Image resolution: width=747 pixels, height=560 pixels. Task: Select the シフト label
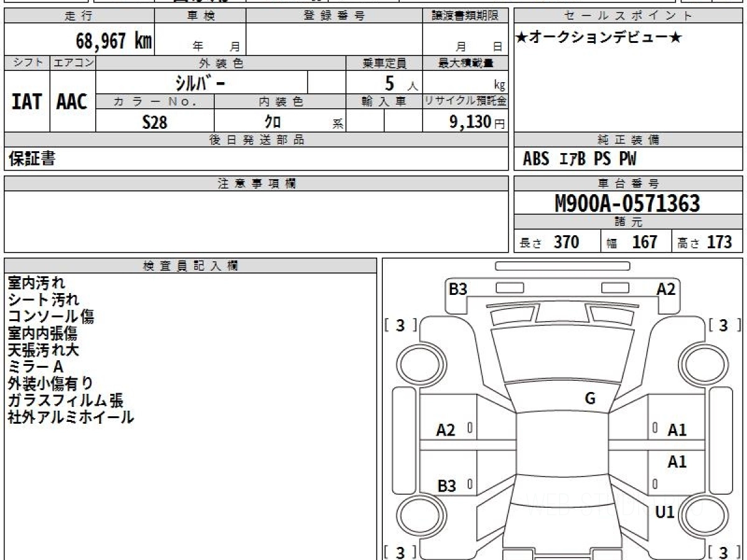point(27,63)
